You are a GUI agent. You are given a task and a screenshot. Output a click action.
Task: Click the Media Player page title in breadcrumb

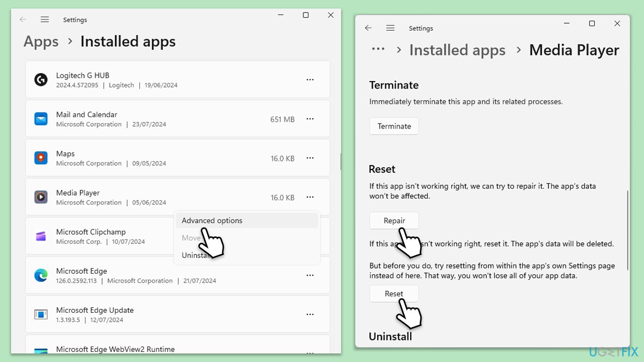point(574,50)
